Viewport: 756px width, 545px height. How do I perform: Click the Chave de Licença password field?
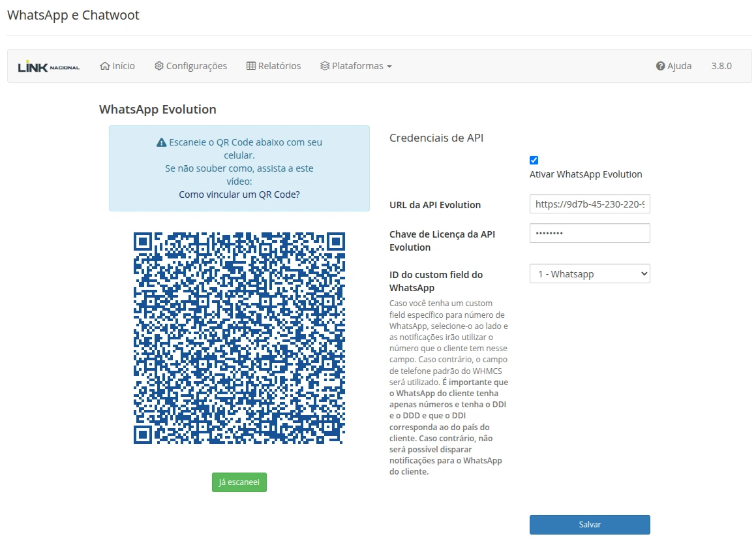(590, 233)
